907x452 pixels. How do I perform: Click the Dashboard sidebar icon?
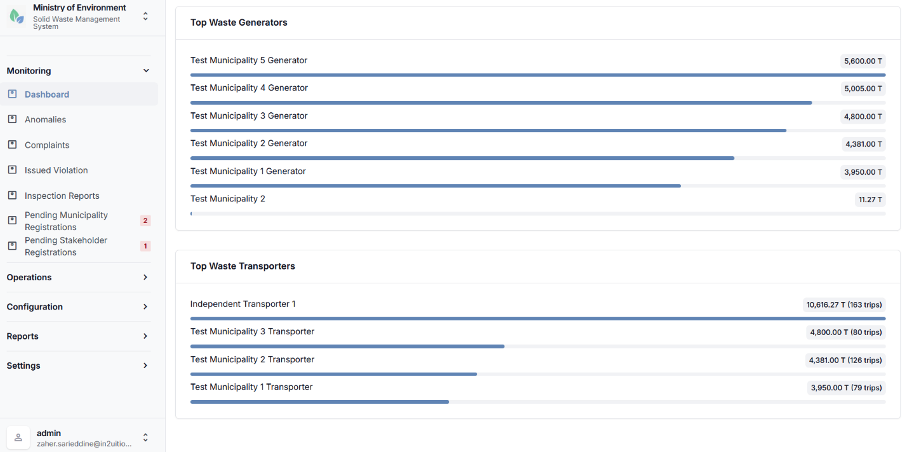13,94
